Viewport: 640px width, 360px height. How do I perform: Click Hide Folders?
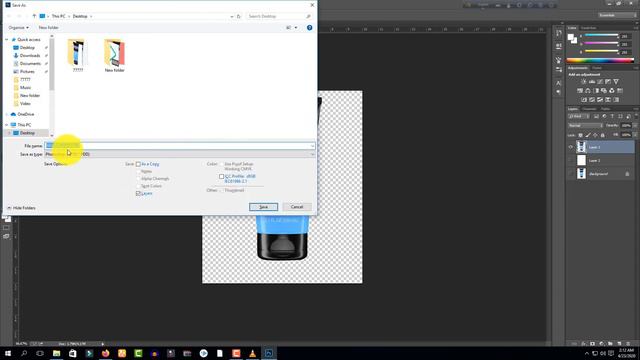[21, 208]
